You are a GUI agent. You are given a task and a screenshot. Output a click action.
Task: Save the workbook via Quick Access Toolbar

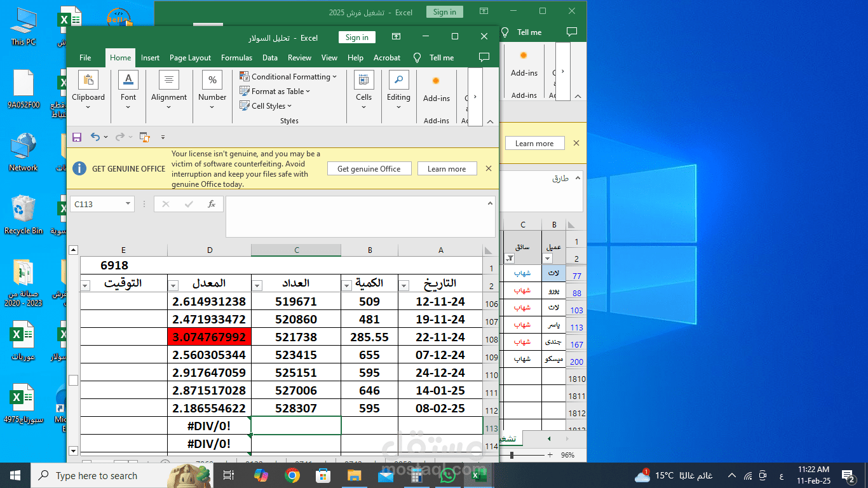click(x=77, y=137)
